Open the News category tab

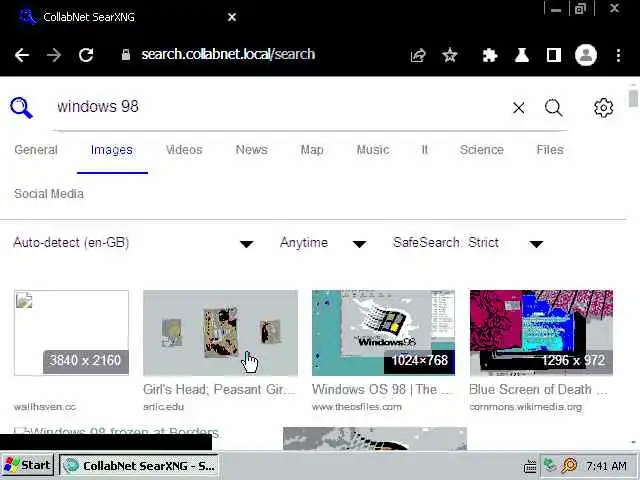click(251, 150)
